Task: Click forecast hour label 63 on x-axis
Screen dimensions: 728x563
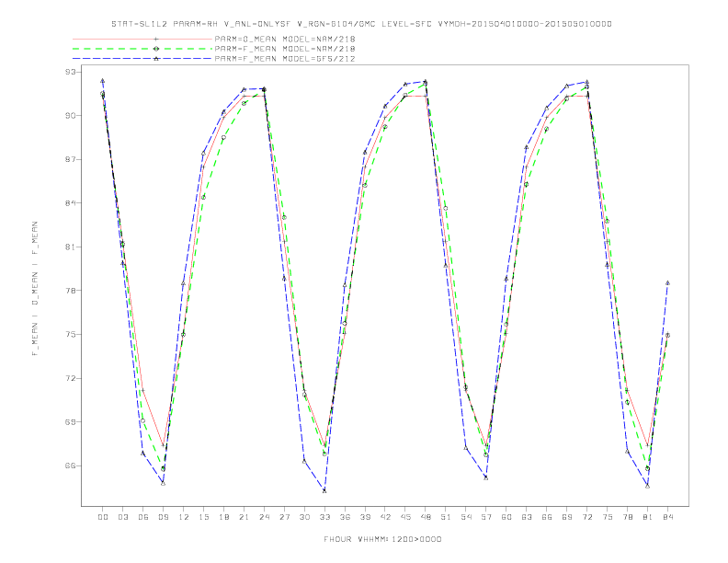Action: (527, 517)
